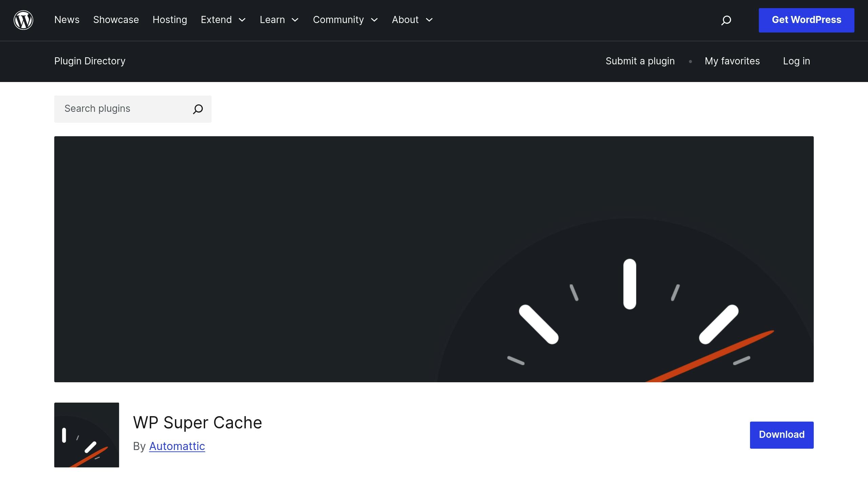Click the WP Super Cache title

point(198,423)
